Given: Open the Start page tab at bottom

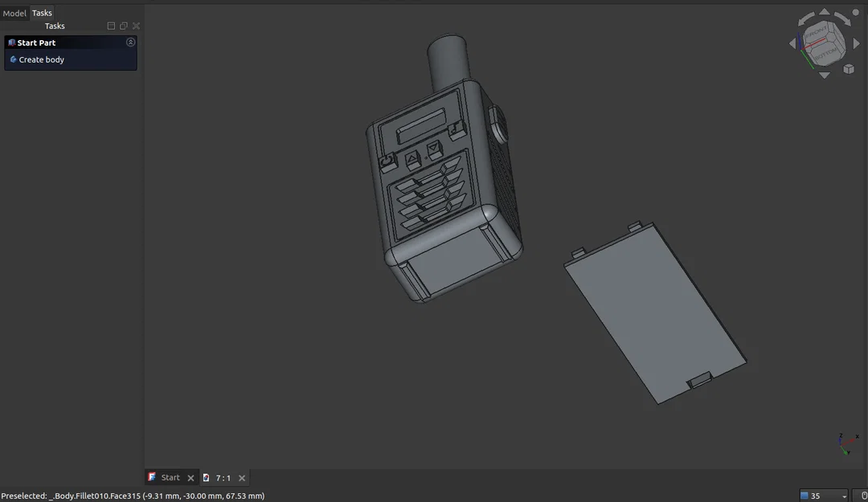Looking at the screenshot, I should click(x=170, y=477).
